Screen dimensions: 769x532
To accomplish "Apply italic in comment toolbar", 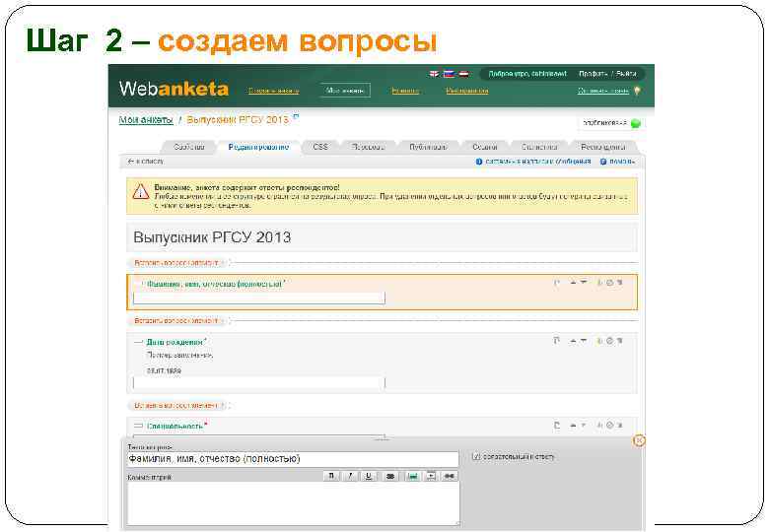I will pos(350,476).
